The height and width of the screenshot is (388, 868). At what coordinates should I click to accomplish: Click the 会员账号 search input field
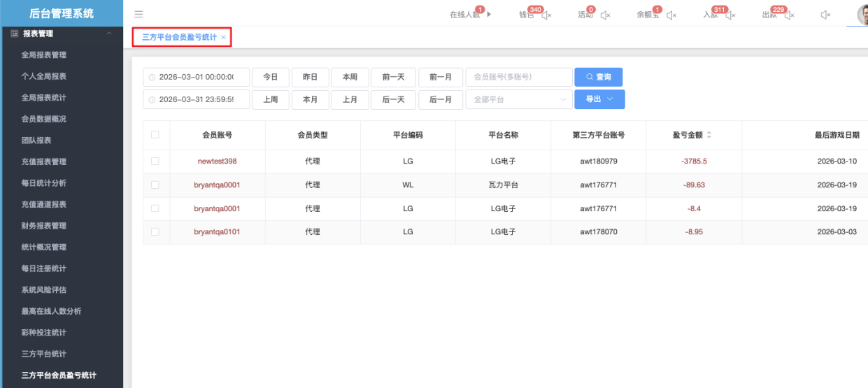click(518, 77)
